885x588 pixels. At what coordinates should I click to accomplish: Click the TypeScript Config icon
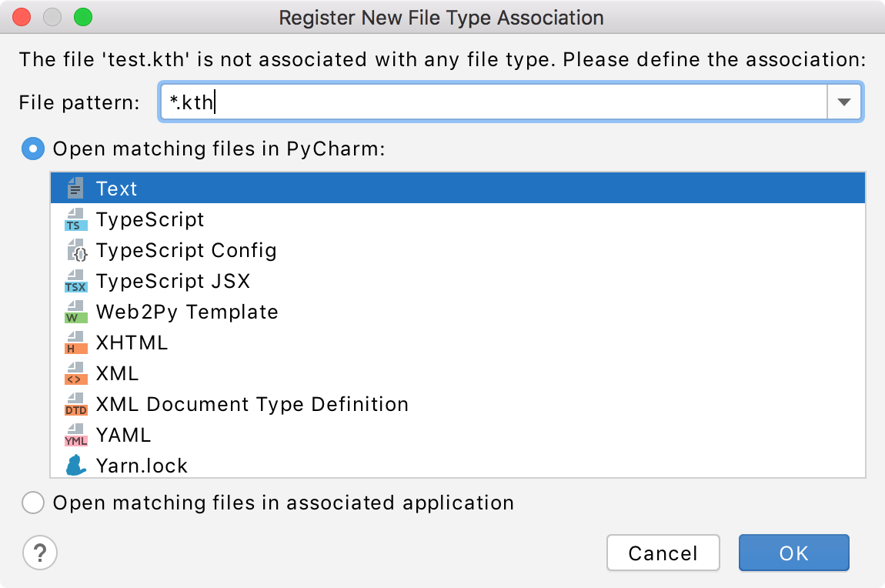75,249
